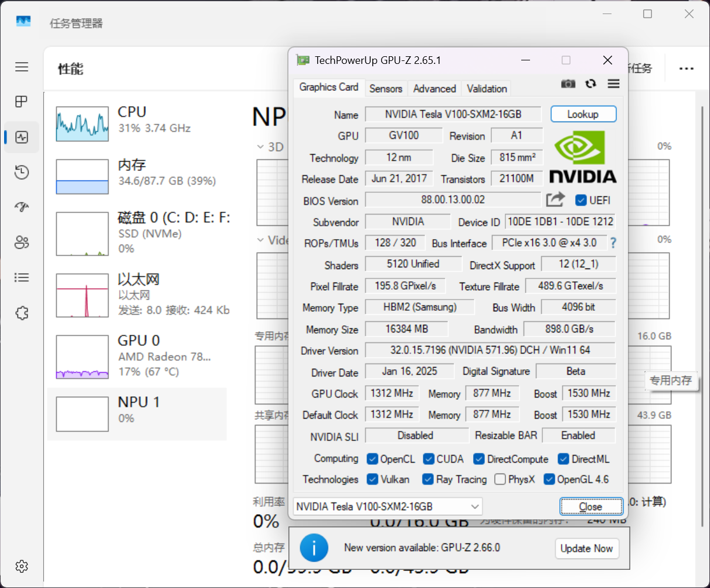Open App history icon in Task Manager sidebar
Viewport: 710px width, 588px height.
(22, 172)
